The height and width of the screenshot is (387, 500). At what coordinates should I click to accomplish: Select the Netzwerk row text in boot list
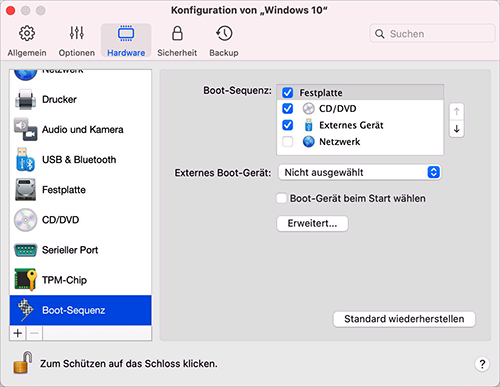(340, 142)
